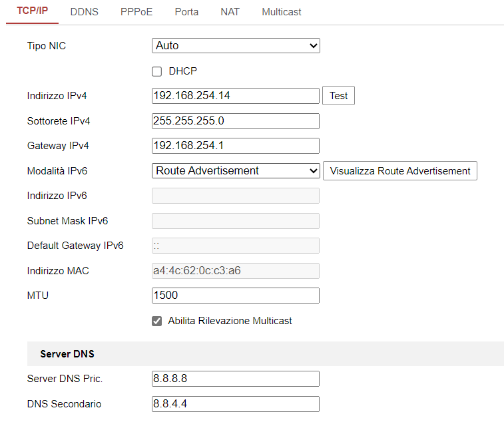
Task: Click the Indirizzo MAC field
Action: point(236,271)
